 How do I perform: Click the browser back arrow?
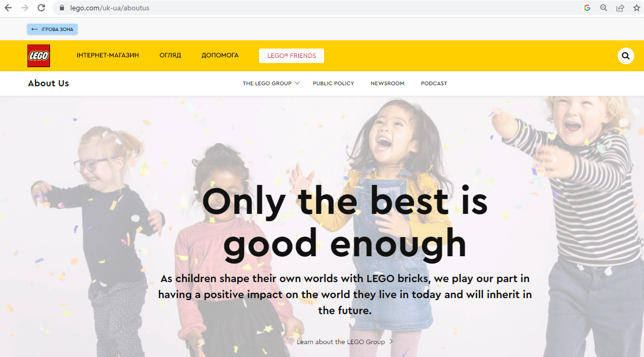click(8, 8)
